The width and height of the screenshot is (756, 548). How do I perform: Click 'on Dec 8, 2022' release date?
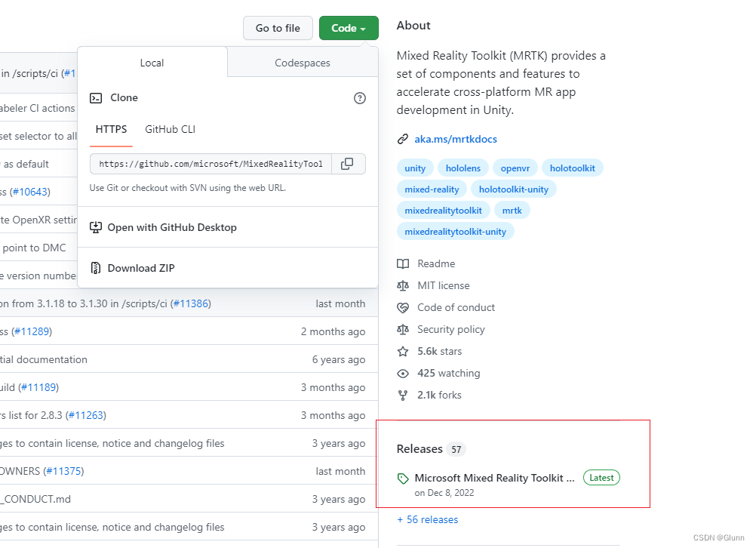pyautogui.click(x=444, y=493)
